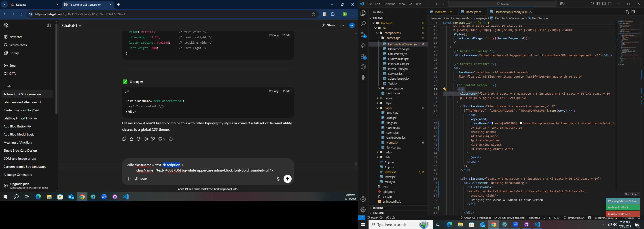The image size is (644, 229).
Task: Open Source Control view with badge 5
Action: click(363, 35)
